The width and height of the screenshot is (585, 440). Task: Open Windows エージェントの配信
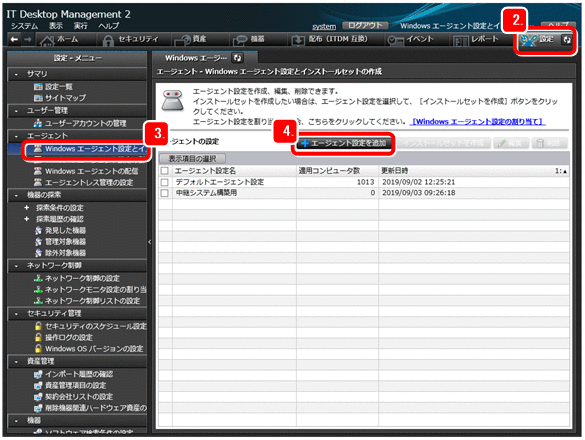(x=91, y=171)
